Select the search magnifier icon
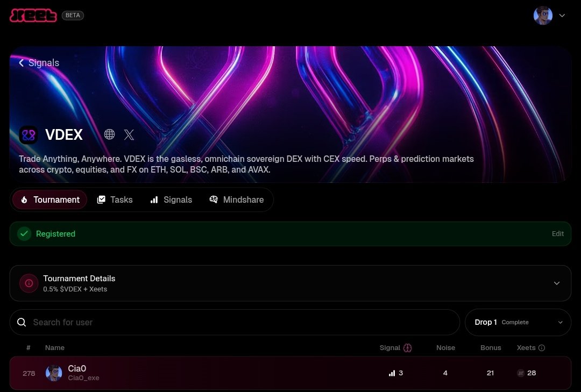Viewport: 581px width, 392px height. click(22, 322)
